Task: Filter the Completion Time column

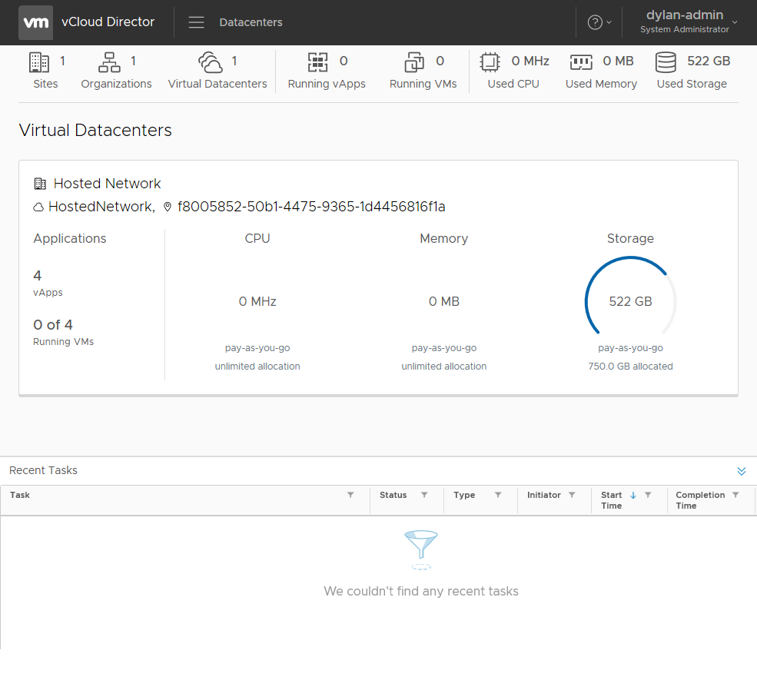Action: (735, 495)
